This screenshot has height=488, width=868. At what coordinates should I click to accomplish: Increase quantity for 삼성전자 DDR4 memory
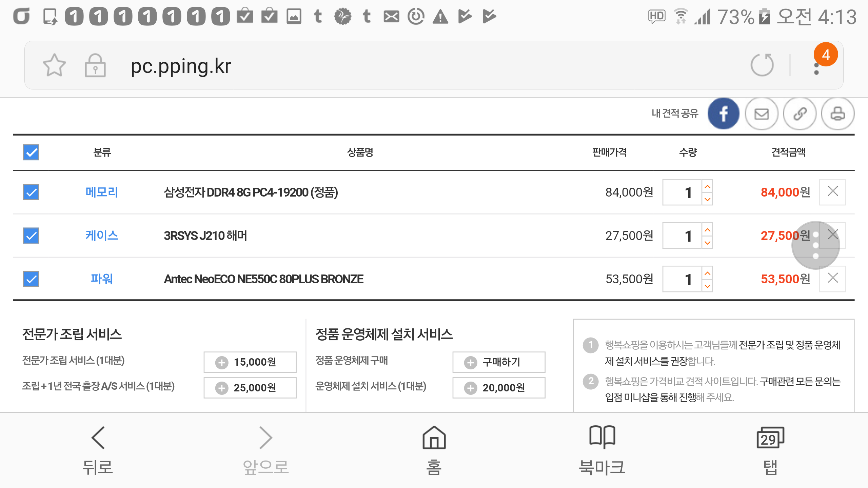click(x=707, y=186)
